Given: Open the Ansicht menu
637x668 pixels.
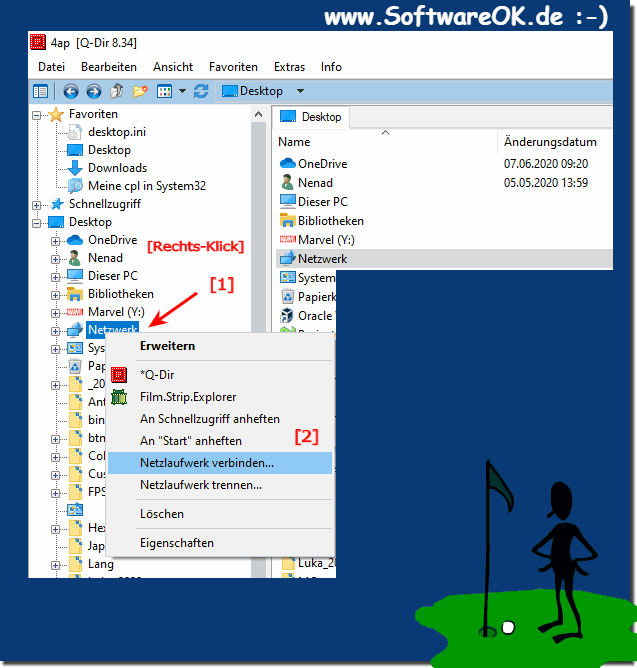Looking at the screenshot, I should click(x=173, y=67).
